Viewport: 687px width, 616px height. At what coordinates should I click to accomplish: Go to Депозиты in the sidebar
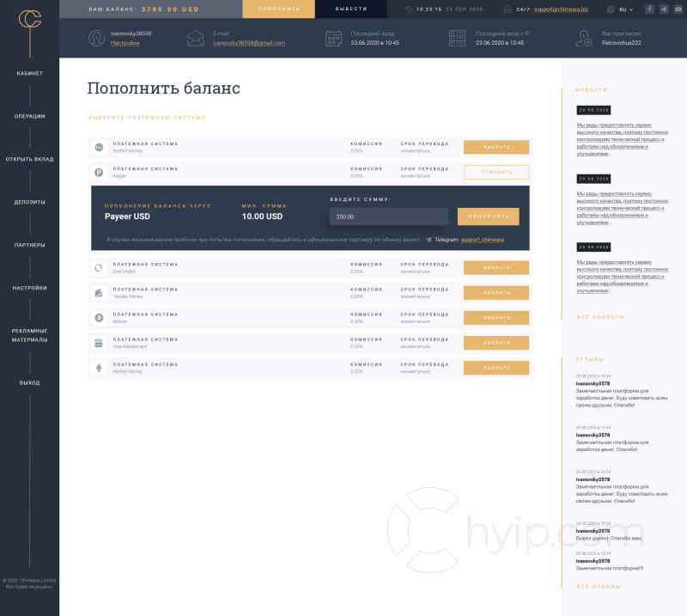(30, 202)
